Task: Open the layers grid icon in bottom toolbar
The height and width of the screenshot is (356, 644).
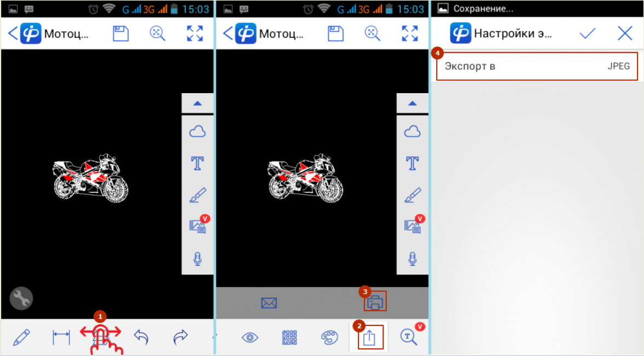Action: click(289, 337)
